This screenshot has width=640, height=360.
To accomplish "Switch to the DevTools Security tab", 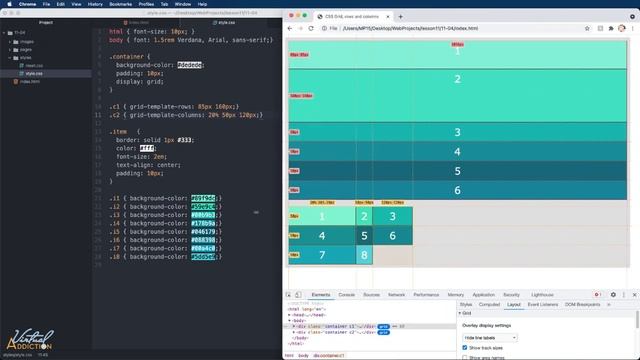I will coord(511,295).
